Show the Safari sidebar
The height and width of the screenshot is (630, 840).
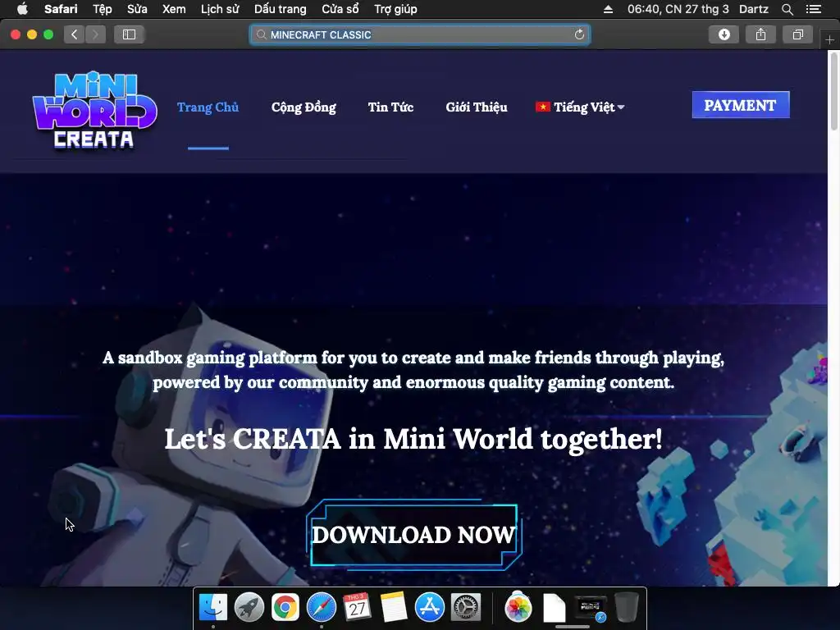(x=129, y=34)
